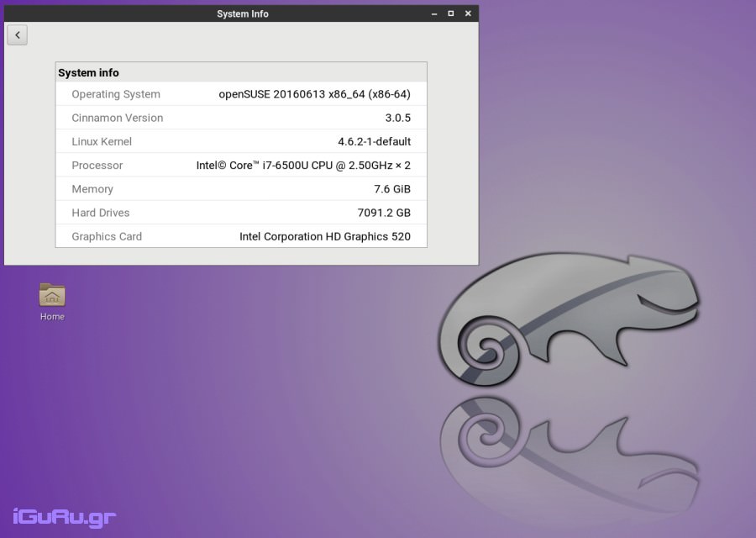This screenshot has height=538, width=756.
Task: Click the System Info window title text
Action: click(242, 13)
